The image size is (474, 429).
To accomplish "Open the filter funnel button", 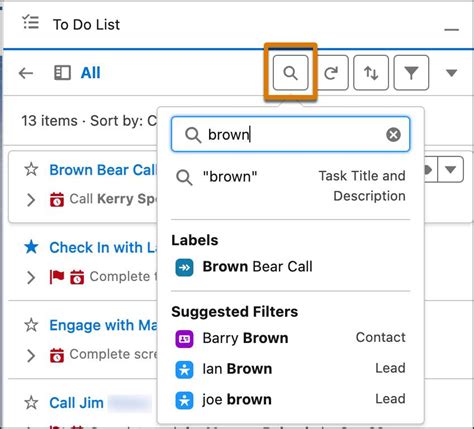I will [x=411, y=73].
